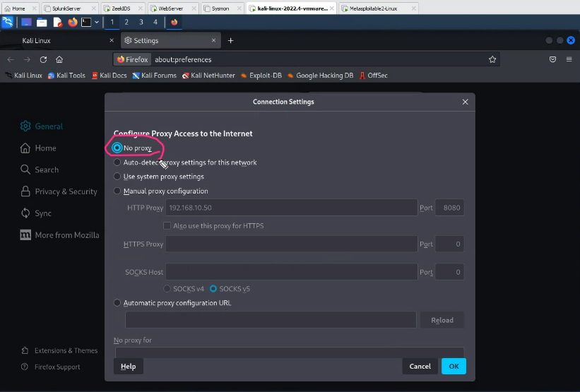The image size is (580, 392).
Task: Open More from Mozilla section
Action: (59, 235)
